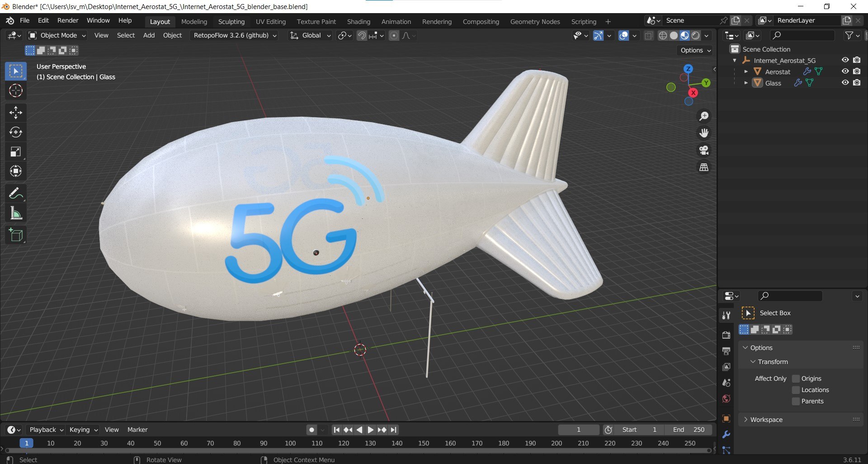Hide the Aerostat object in viewport
Screen dimensions: 868x464
point(845,71)
